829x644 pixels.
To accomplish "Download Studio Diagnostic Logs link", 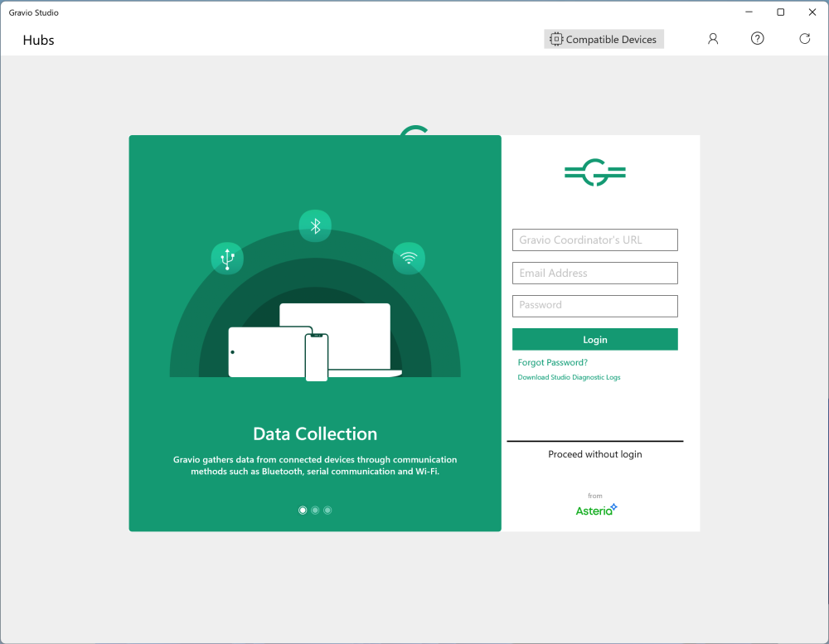I will (569, 377).
